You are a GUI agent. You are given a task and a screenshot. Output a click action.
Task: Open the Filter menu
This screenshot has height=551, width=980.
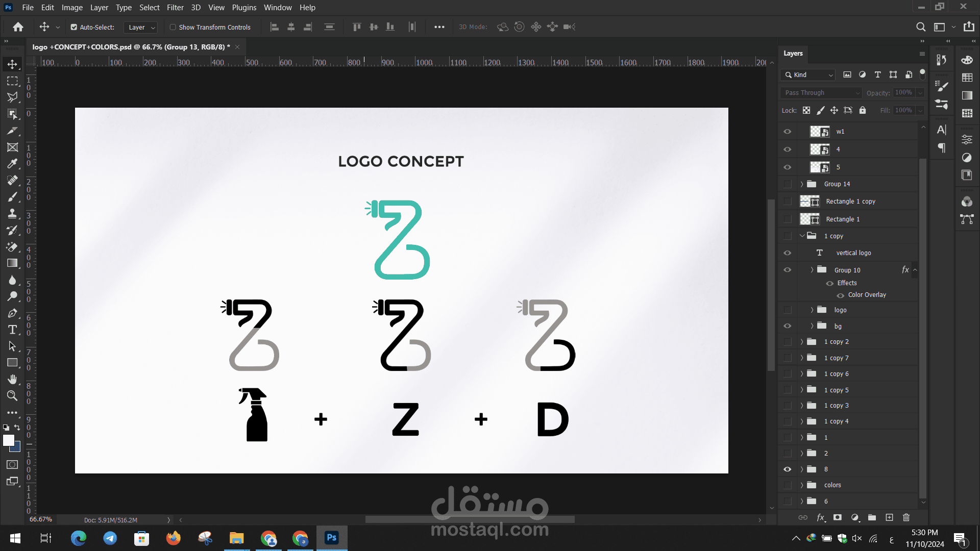tap(175, 7)
